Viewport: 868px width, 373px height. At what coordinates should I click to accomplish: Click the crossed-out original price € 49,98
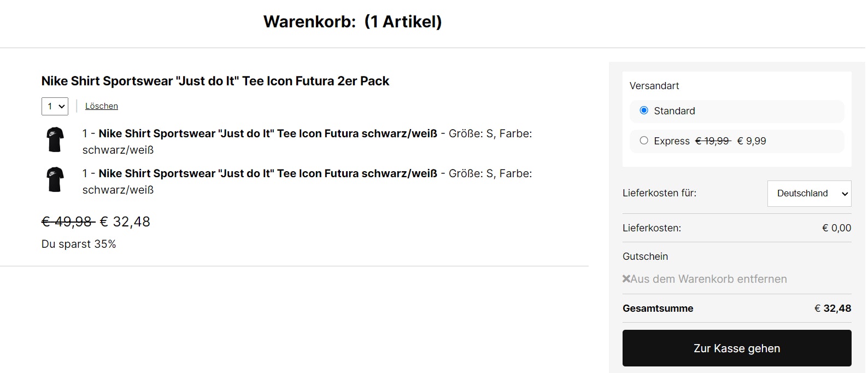click(67, 222)
